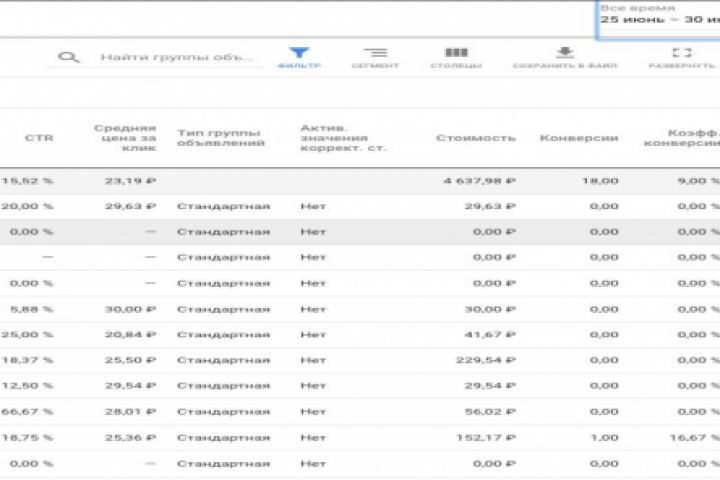Sort by Коэфф. конверсии column header
The height and width of the screenshot is (480, 720).
682,138
